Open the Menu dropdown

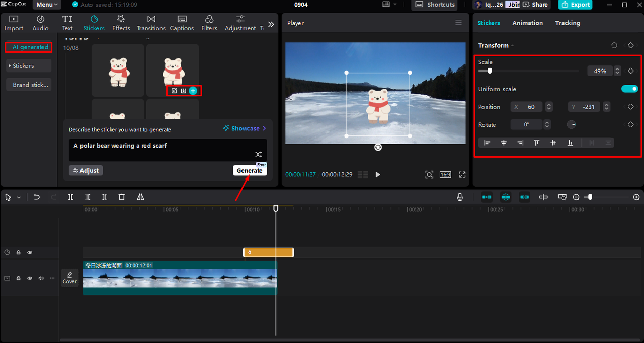46,5
